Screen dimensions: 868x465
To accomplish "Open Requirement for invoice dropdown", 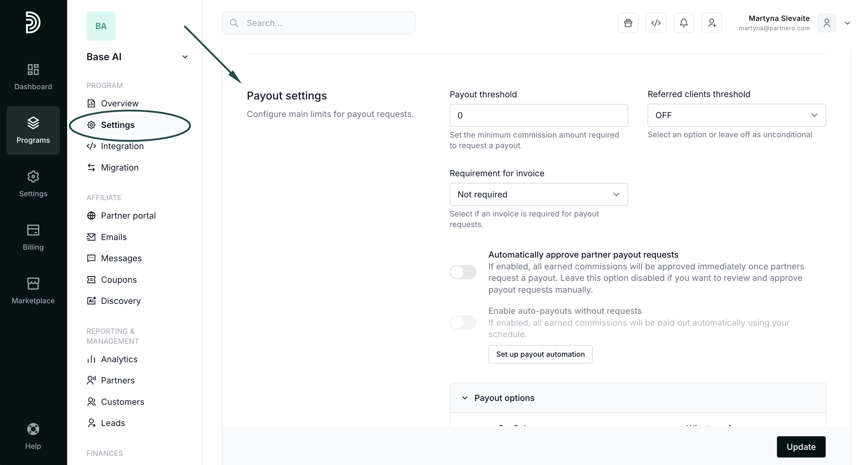I will (x=538, y=194).
